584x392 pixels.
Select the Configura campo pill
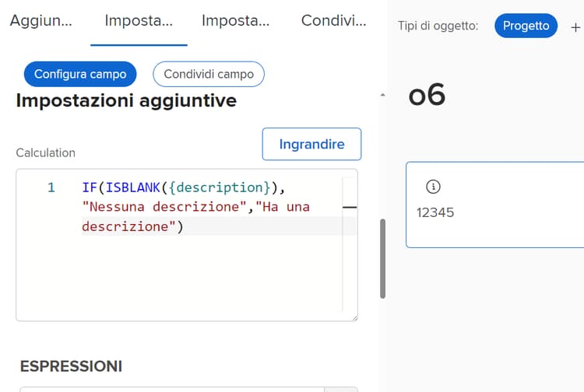point(80,74)
